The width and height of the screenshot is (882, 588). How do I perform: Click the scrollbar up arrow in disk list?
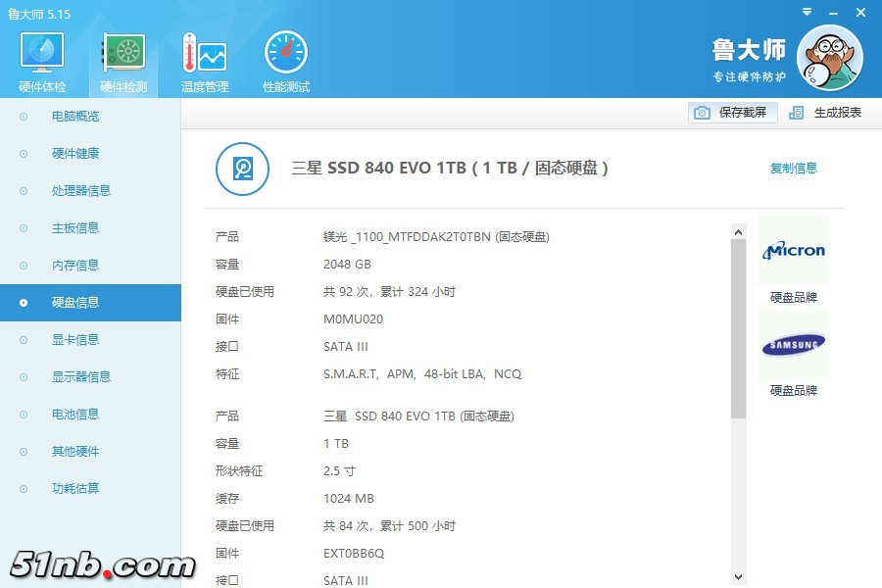(738, 231)
